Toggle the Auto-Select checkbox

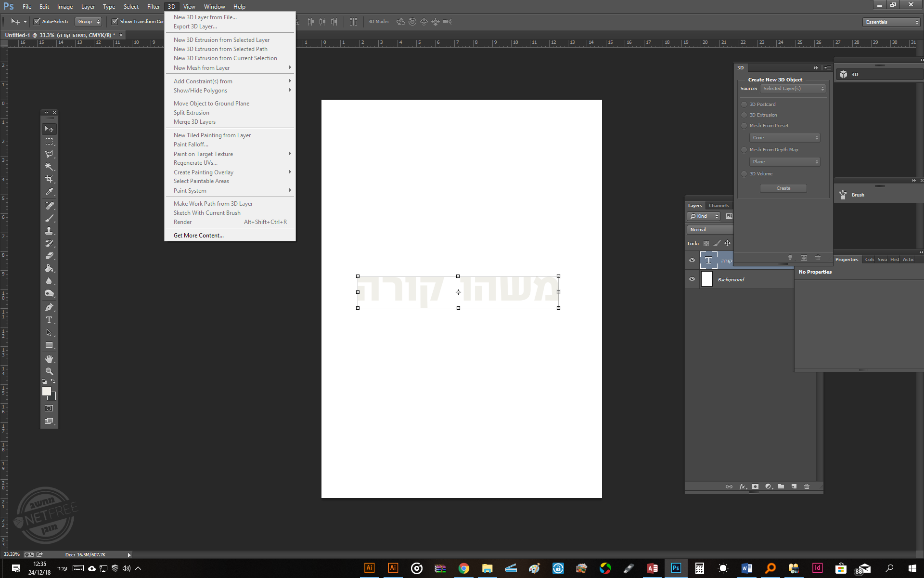click(x=37, y=21)
